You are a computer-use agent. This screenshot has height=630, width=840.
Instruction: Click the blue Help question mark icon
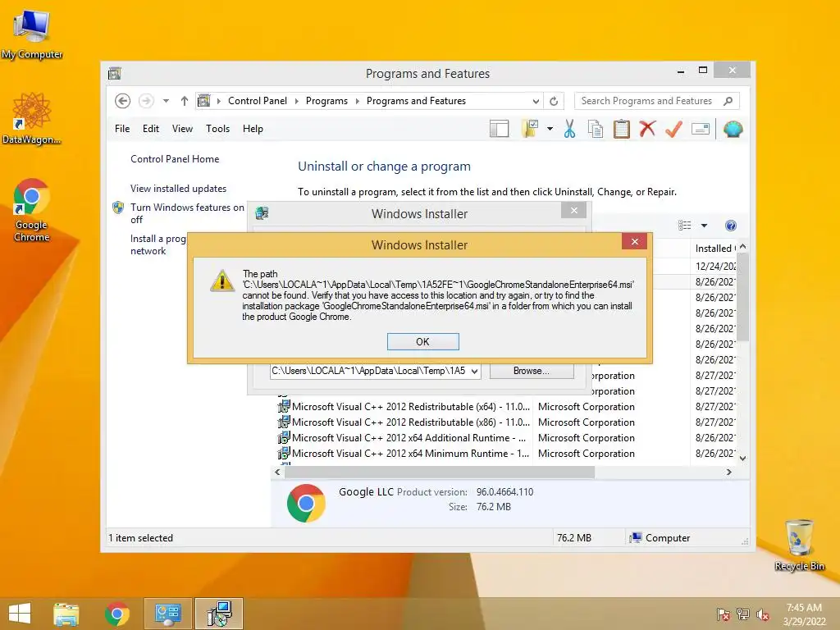point(731,226)
